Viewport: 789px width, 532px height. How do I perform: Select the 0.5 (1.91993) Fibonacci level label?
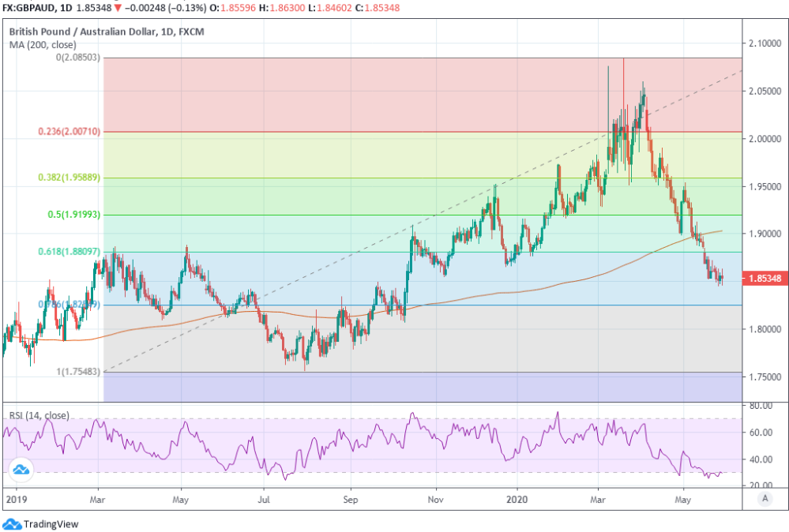pyautogui.click(x=73, y=215)
